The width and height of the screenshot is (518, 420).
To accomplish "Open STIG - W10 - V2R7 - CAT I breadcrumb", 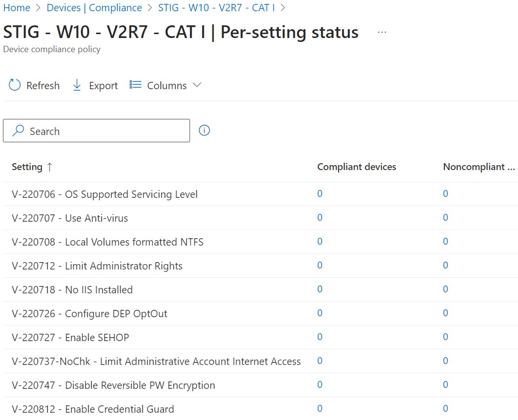I will [216, 8].
